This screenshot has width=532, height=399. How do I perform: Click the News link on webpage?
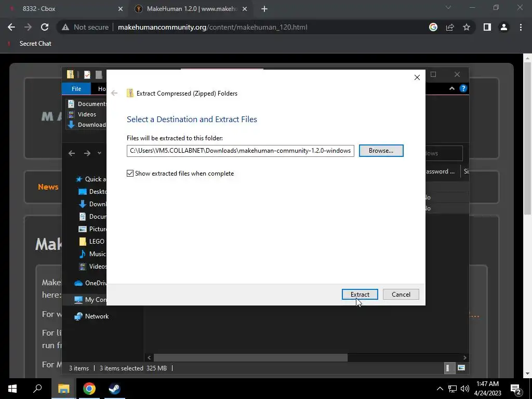48,187
